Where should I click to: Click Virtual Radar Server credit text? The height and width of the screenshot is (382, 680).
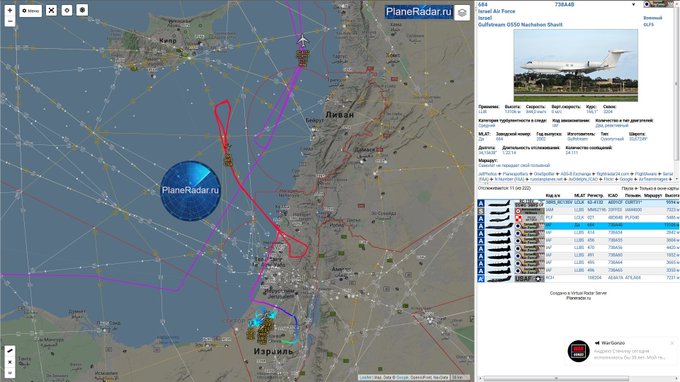(x=578, y=293)
